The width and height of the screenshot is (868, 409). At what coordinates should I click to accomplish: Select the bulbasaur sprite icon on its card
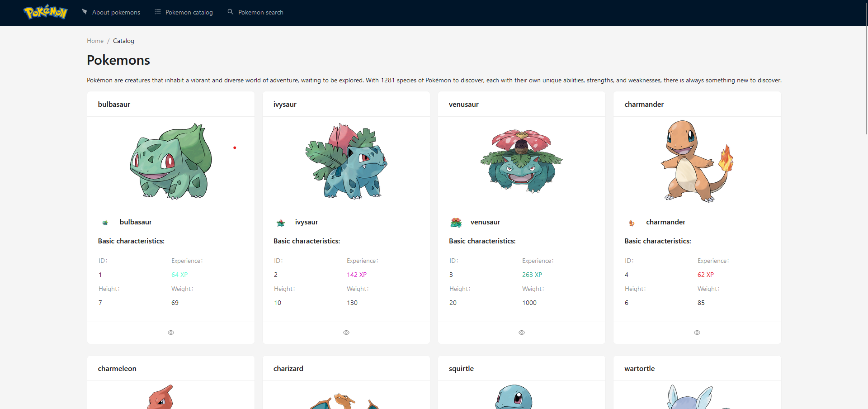105,222
